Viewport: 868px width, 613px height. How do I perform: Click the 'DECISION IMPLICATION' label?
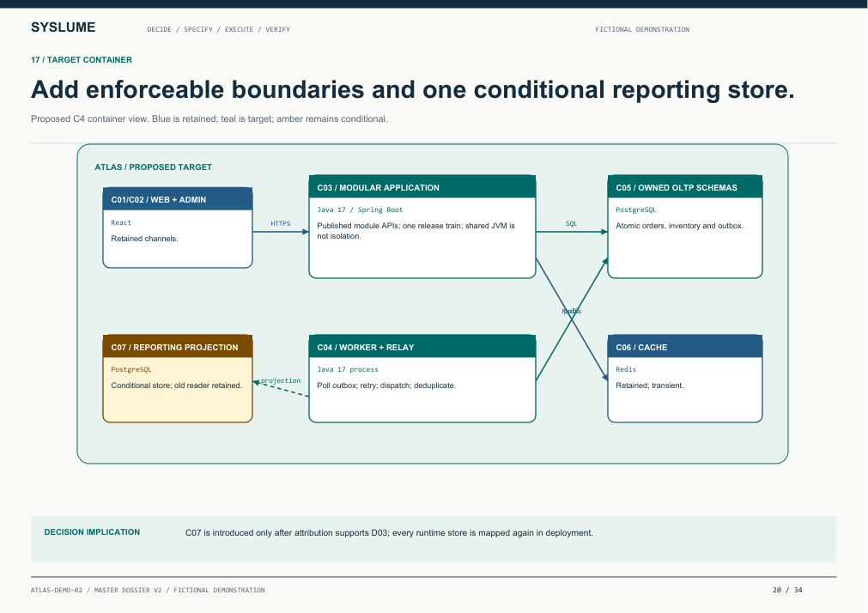[x=92, y=532]
